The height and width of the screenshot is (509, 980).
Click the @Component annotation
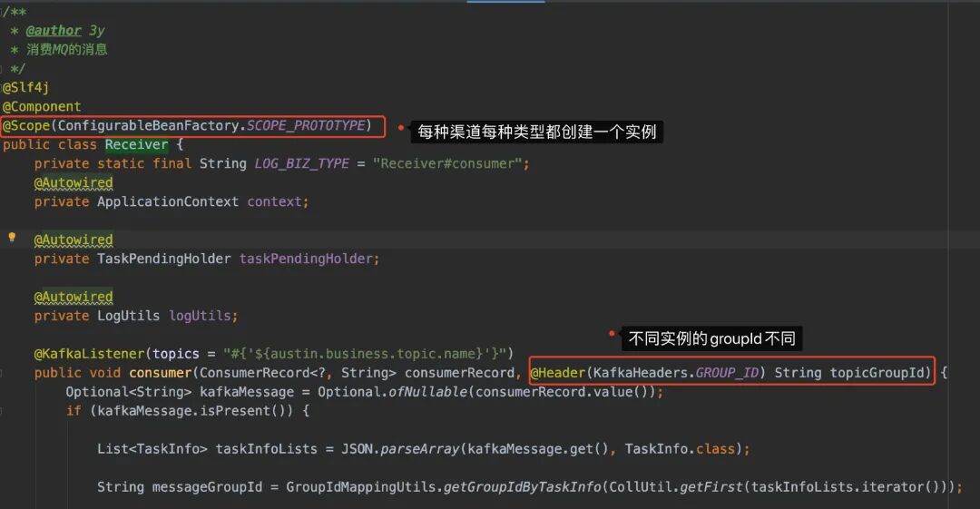point(42,106)
